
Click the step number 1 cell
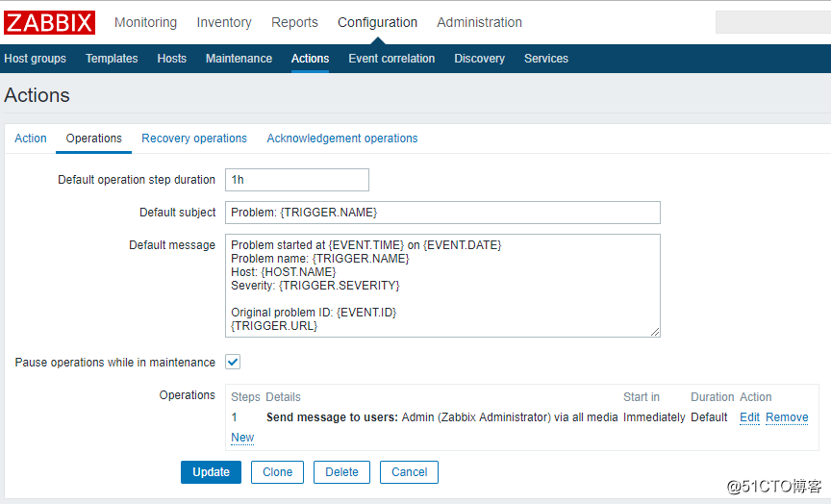coord(235,417)
